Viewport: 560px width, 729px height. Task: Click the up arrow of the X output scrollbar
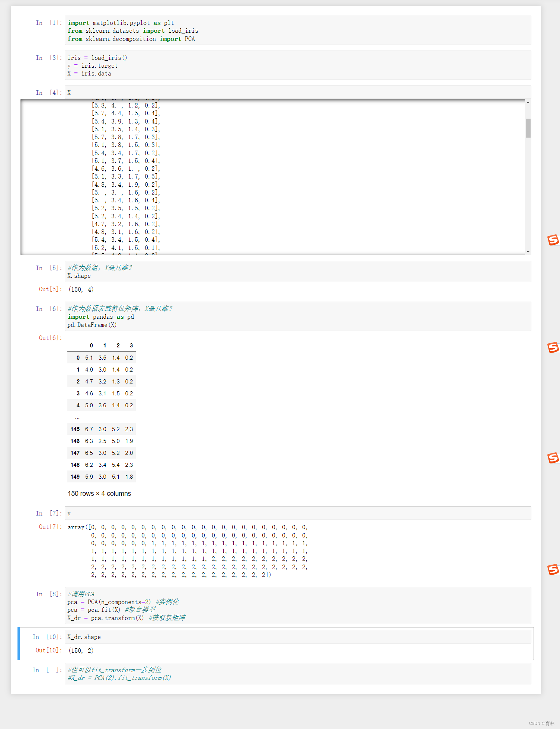[528, 102]
